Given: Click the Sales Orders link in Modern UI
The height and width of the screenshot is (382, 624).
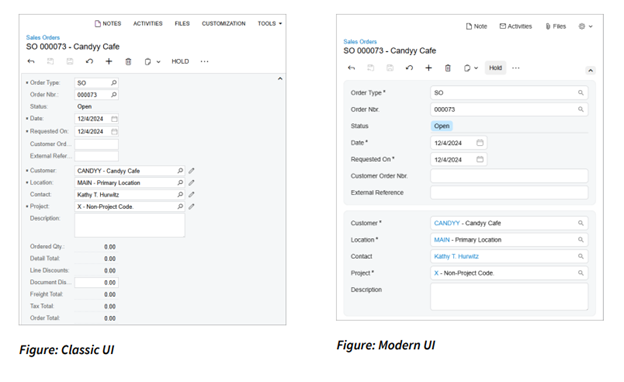Looking at the screenshot, I should pyautogui.click(x=360, y=41).
